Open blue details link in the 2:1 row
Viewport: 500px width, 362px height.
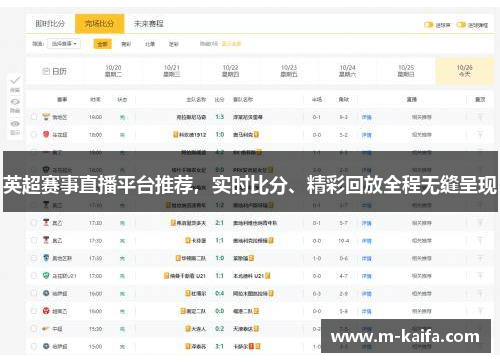coord(366,223)
